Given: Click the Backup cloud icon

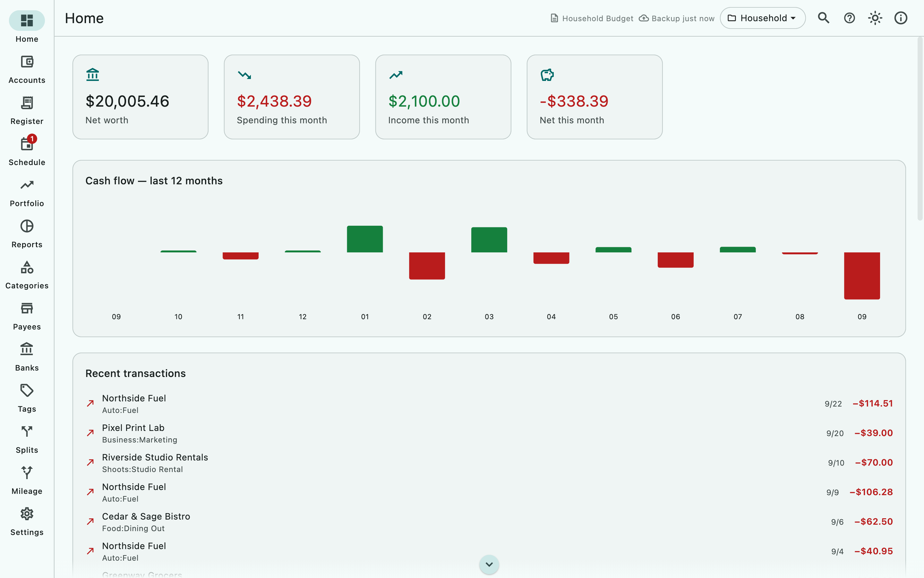Looking at the screenshot, I should 644,18.
